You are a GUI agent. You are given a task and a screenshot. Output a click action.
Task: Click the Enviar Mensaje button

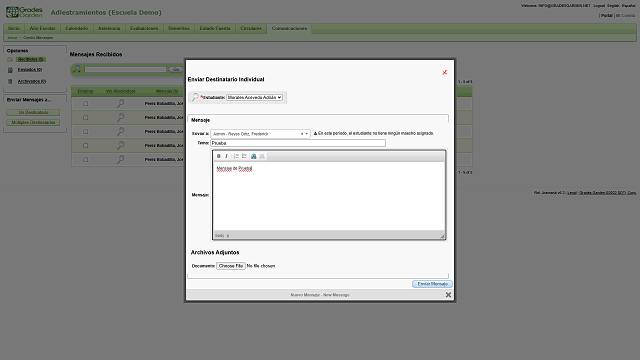click(432, 284)
